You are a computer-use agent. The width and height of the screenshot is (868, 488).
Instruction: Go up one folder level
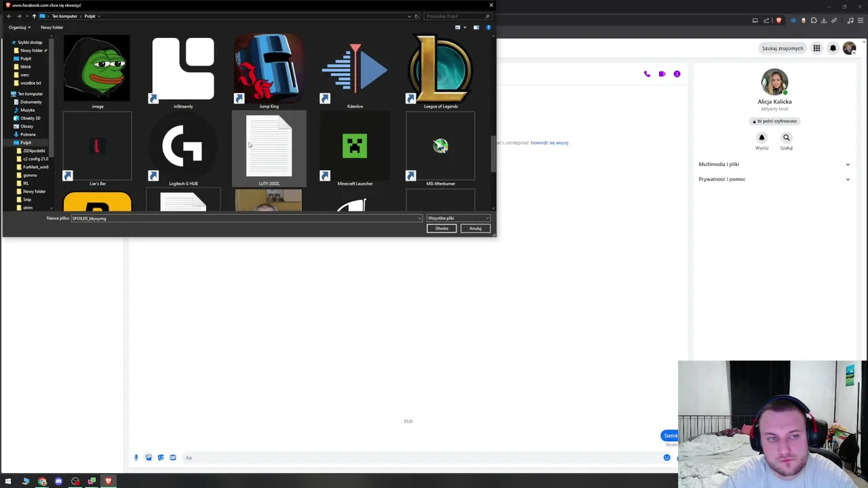click(34, 16)
